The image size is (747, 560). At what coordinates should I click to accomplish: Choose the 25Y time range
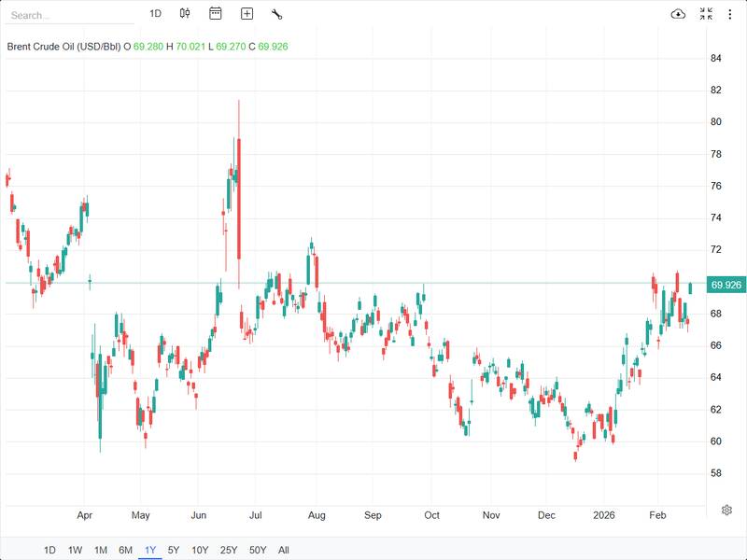[229, 550]
